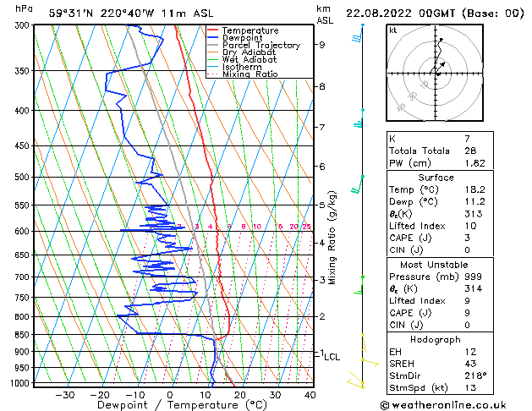Screen dimensions: 532x411
Task: Click the surface Temp value 18.2
Action: point(475,189)
